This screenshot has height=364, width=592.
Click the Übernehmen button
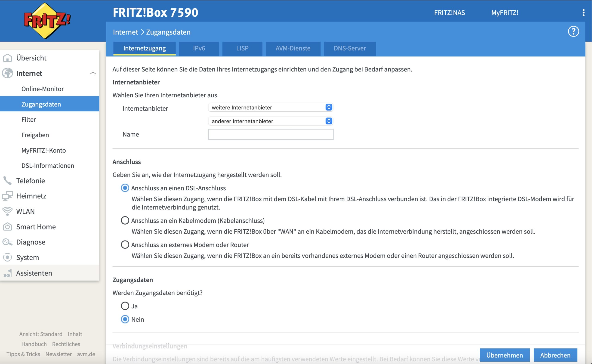tap(504, 355)
